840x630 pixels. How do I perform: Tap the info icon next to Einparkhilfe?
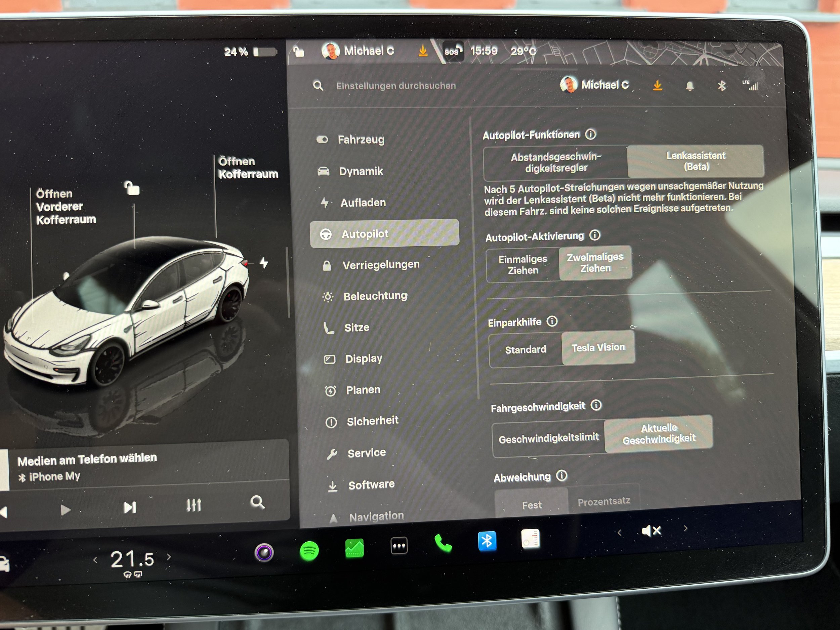click(552, 321)
